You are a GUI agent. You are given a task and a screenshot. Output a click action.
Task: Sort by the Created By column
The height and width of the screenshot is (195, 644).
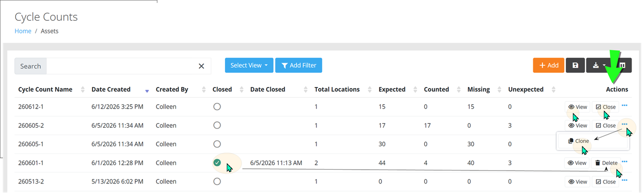point(204,89)
